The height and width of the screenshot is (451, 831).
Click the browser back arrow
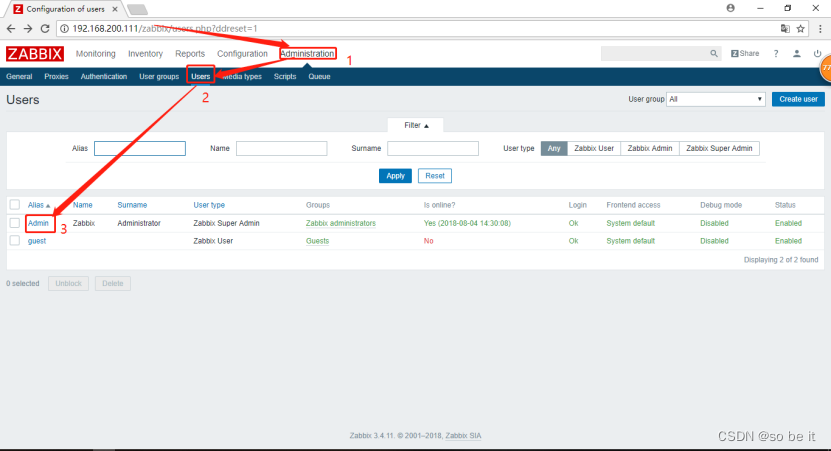(11, 29)
